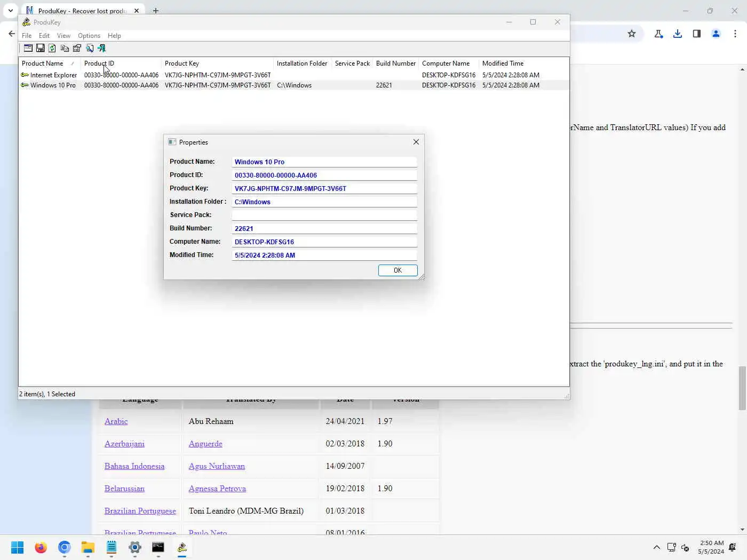747x560 pixels.
Task: Follow the Agnessa Petrova link
Action: click(x=217, y=489)
